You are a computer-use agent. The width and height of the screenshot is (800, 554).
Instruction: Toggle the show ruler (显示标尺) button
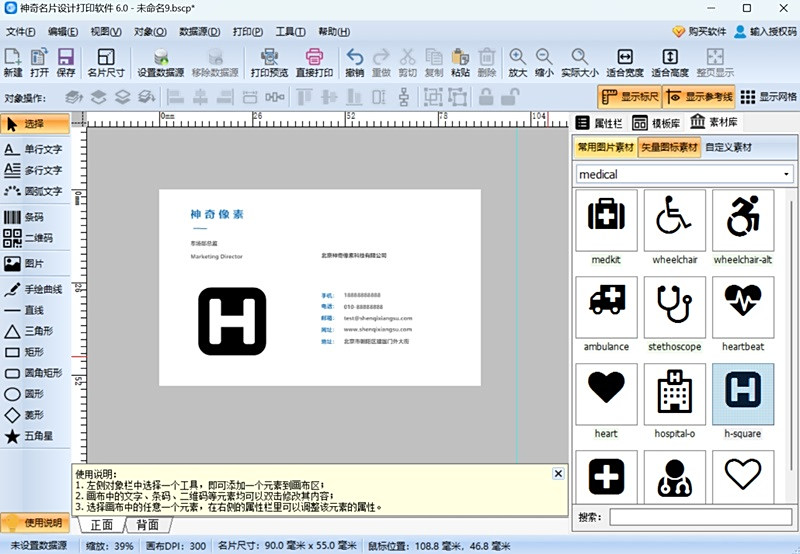click(x=628, y=97)
